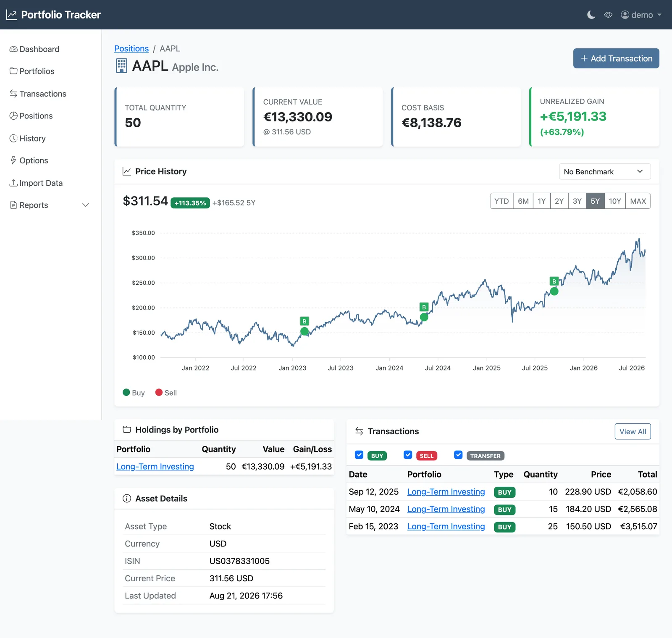
Task: Switch chart to 10Y range
Action: 615,201
